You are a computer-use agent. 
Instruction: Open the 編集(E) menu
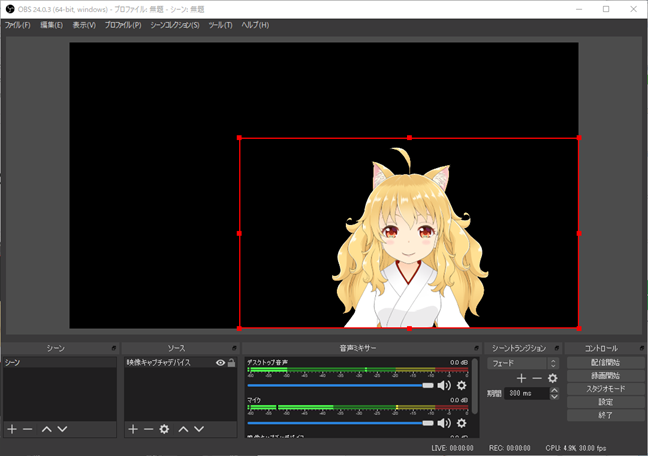pos(51,25)
